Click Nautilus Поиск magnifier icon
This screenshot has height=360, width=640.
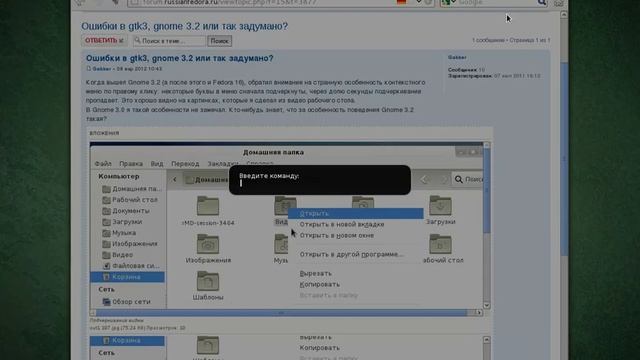[459, 180]
